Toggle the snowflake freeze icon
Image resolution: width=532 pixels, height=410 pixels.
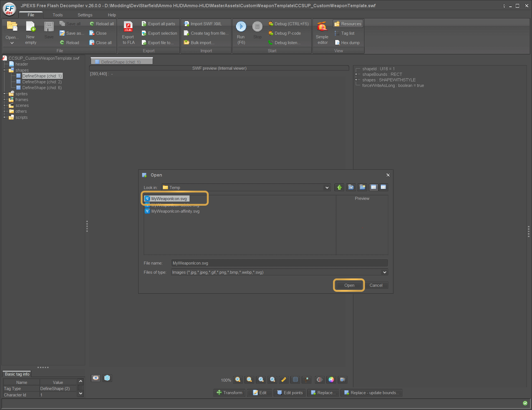coord(107,378)
